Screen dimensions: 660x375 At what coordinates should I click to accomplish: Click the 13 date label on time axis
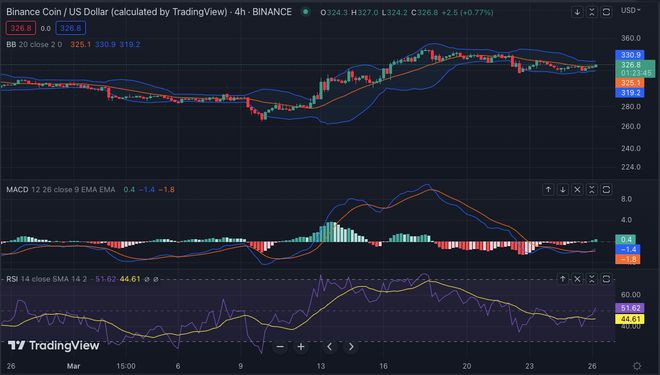tap(321, 366)
